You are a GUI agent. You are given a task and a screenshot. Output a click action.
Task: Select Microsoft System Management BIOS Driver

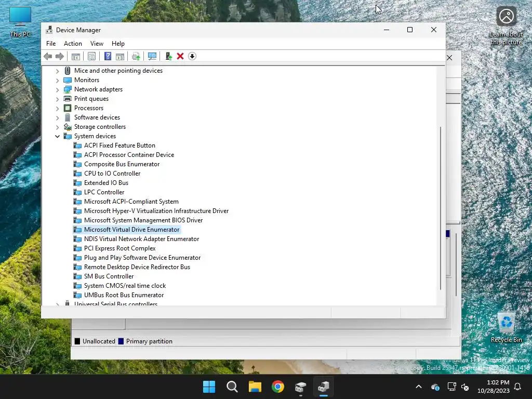click(143, 220)
